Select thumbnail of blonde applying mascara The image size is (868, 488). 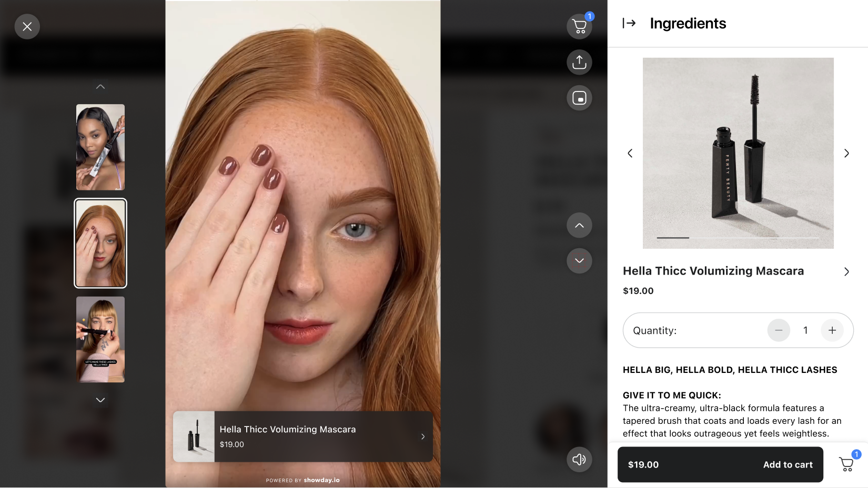click(100, 339)
